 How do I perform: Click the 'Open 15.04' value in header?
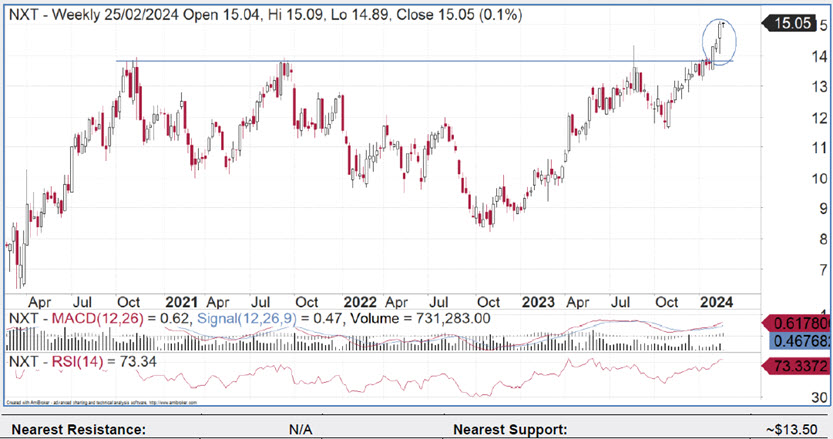pyautogui.click(x=222, y=14)
